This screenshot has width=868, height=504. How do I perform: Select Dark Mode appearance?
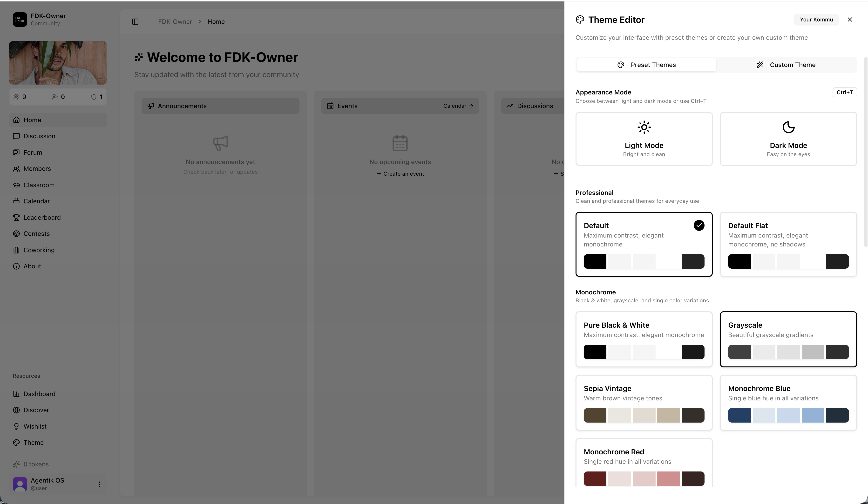(788, 139)
